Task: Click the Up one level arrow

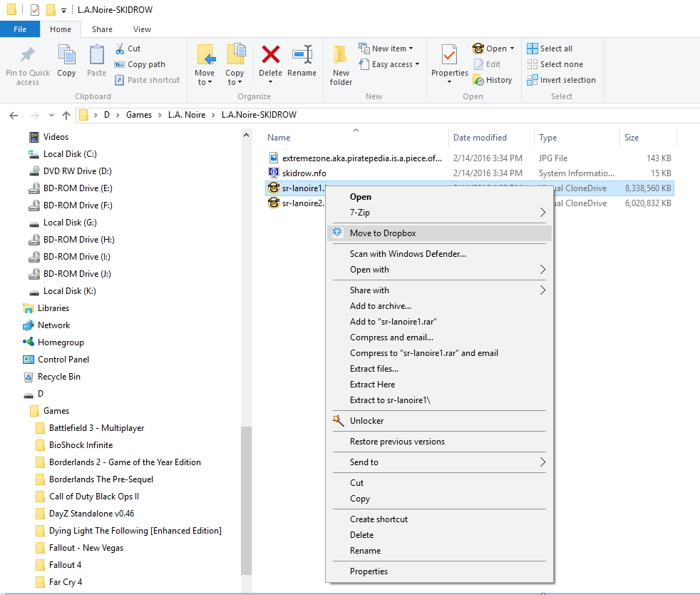Action: pos(66,116)
